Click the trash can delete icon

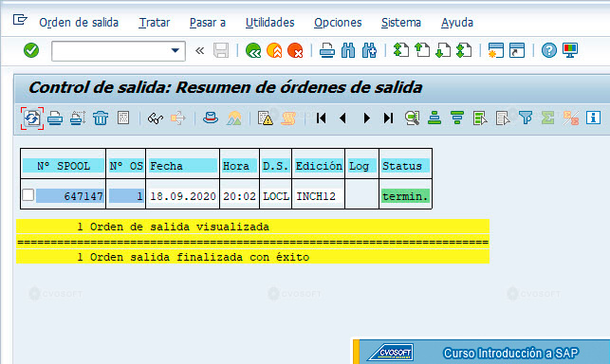101,118
